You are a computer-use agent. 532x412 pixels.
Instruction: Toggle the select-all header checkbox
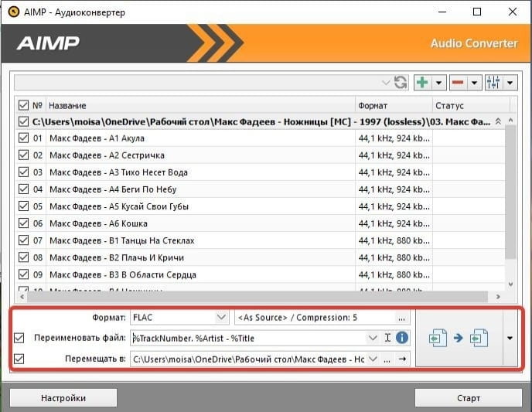pos(23,105)
